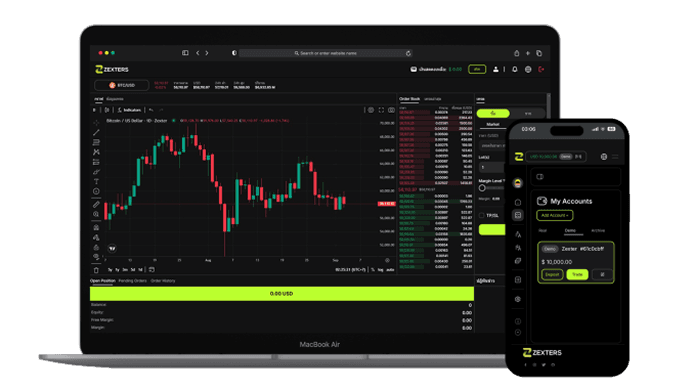
Task: Select the ruler measure tool
Action: pos(96,204)
